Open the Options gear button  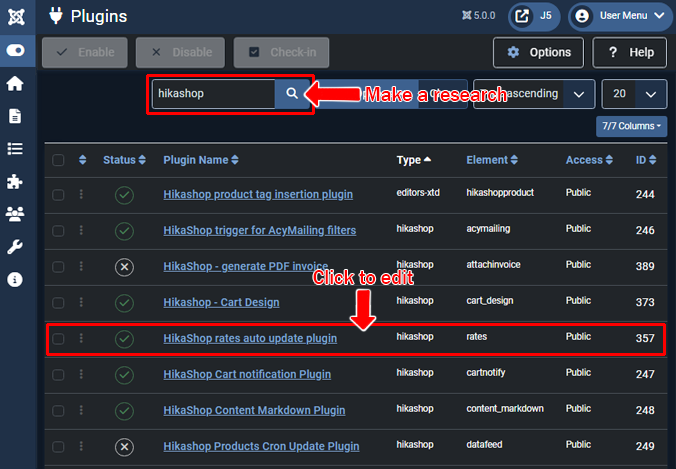[538, 53]
